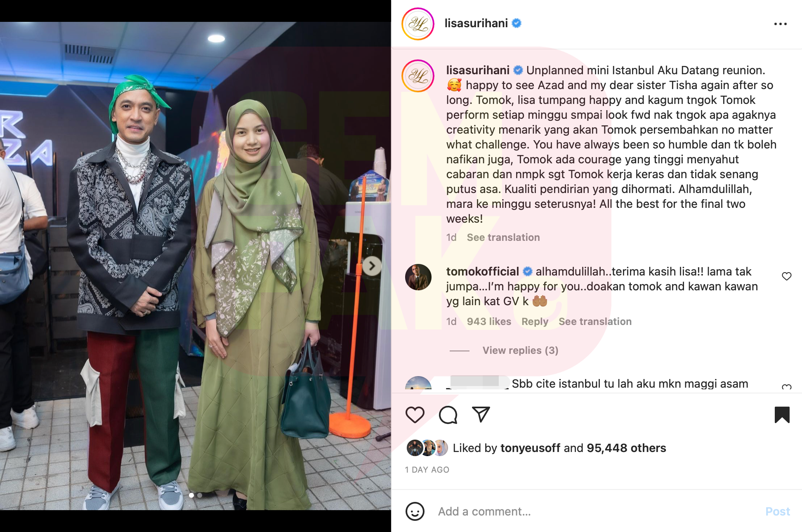
Task: Click See translation under the caption
Action: pos(503,237)
